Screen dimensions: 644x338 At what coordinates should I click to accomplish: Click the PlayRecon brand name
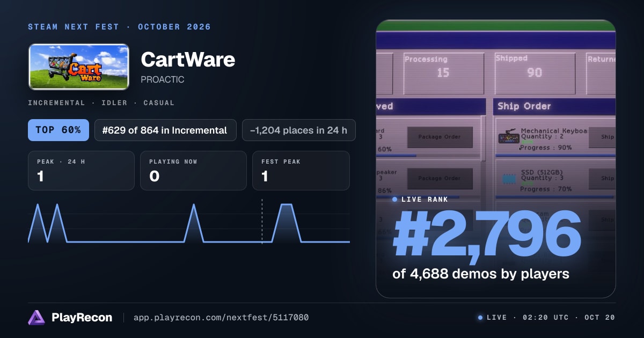click(82, 318)
